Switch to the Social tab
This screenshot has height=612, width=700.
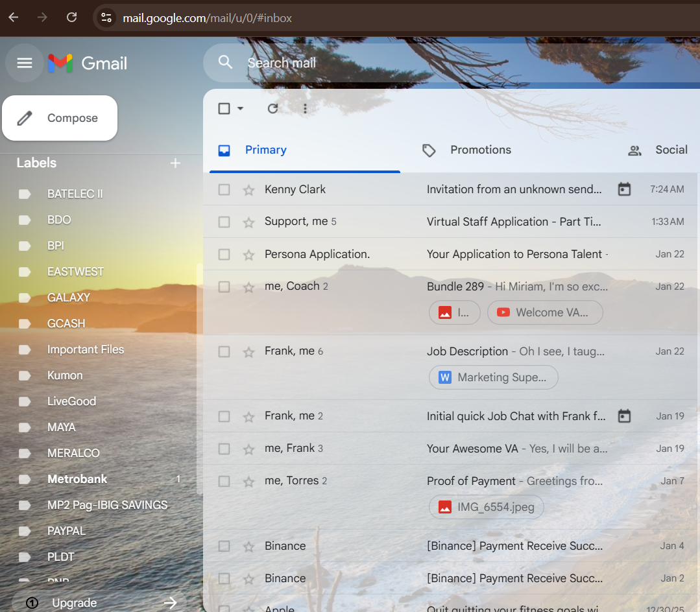pyautogui.click(x=658, y=150)
